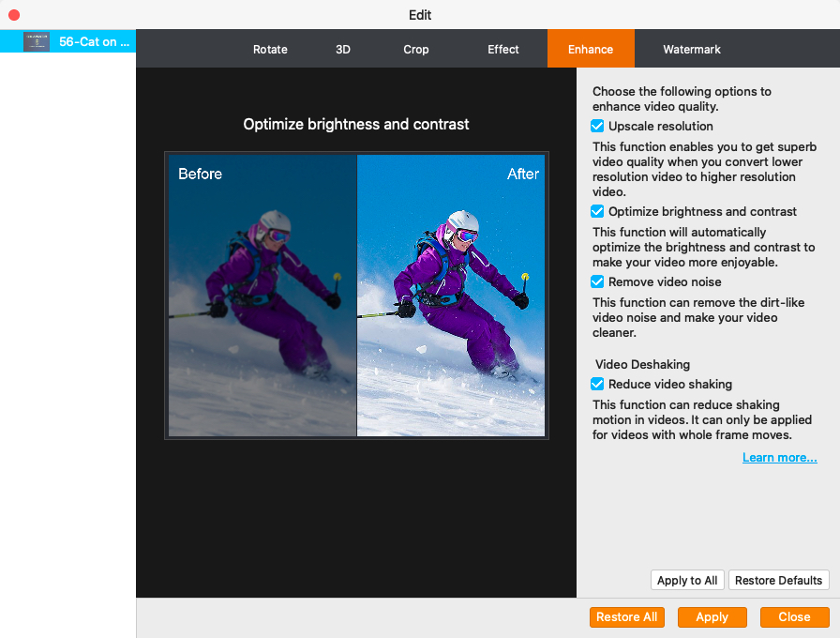Select the 56-Cat on video in sidebar

[68, 41]
